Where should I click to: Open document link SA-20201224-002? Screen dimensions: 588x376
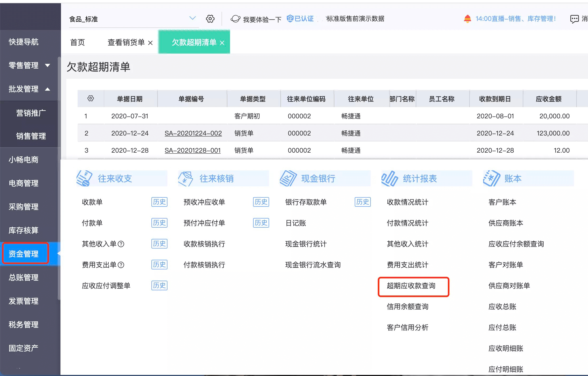pyautogui.click(x=193, y=133)
